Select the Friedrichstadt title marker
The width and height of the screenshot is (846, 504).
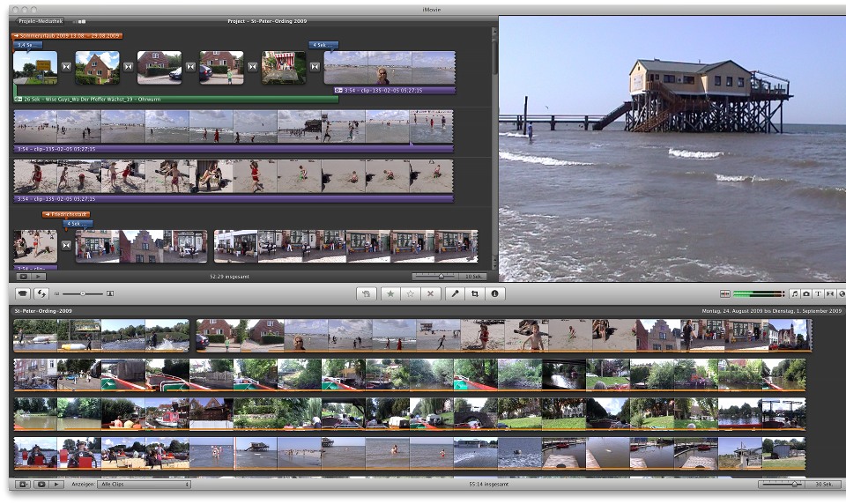point(66,214)
